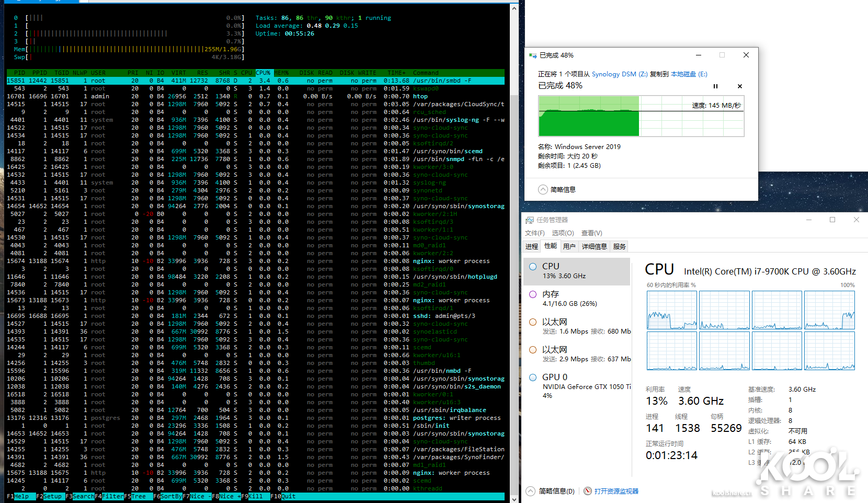The image size is (868, 503).
Task: Open the 查看(V) menu in Task Manager
Action: [x=591, y=233]
